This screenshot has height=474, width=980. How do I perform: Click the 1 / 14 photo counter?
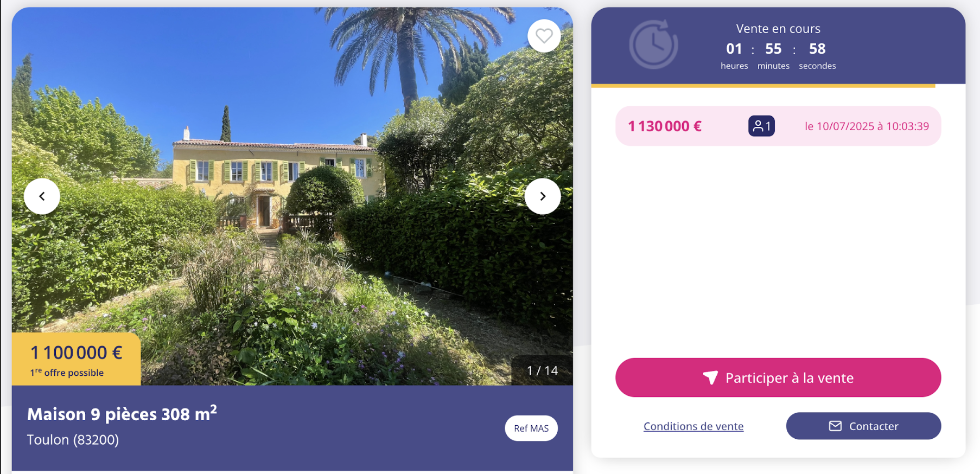pyautogui.click(x=542, y=370)
